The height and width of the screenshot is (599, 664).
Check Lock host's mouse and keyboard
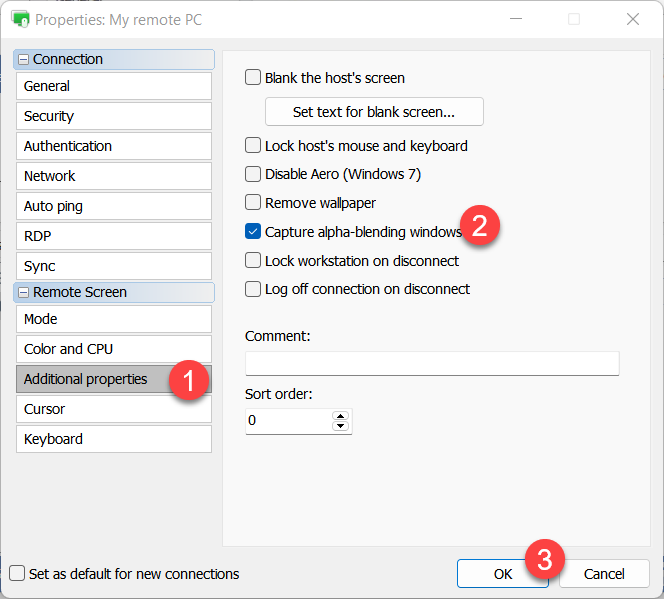pos(253,146)
